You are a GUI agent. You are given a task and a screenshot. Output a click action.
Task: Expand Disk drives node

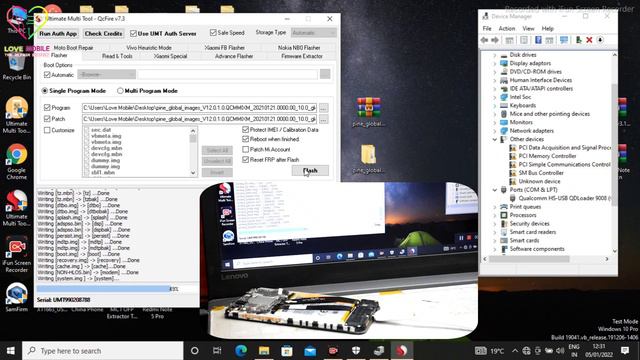pyautogui.click(x=495, y=55)
